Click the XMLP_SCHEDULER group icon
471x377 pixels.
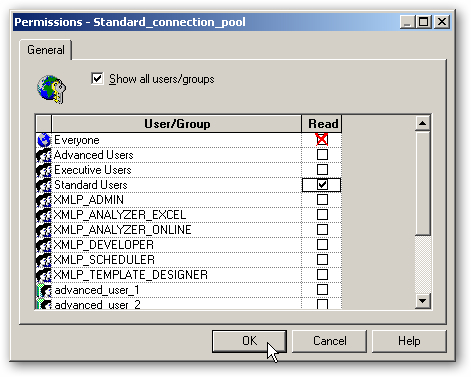point(44,260)
